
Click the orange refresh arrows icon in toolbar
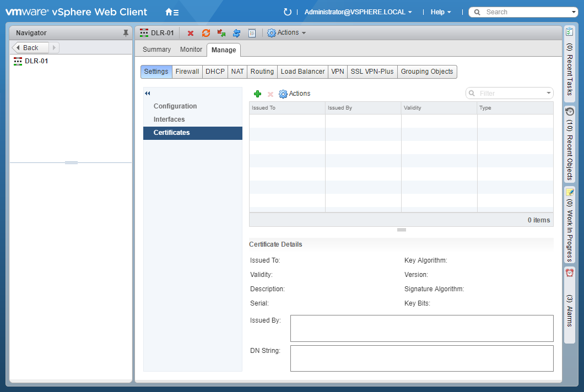pyautogui.click(x=206, y=33)
